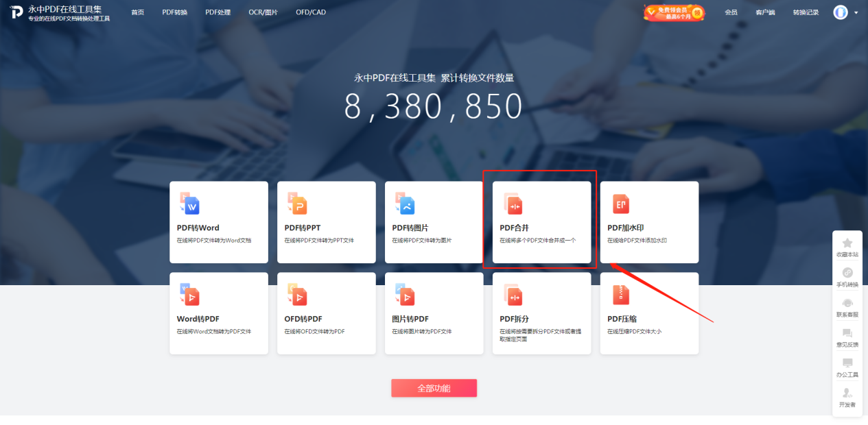Click the 全部功能 button

434,388
